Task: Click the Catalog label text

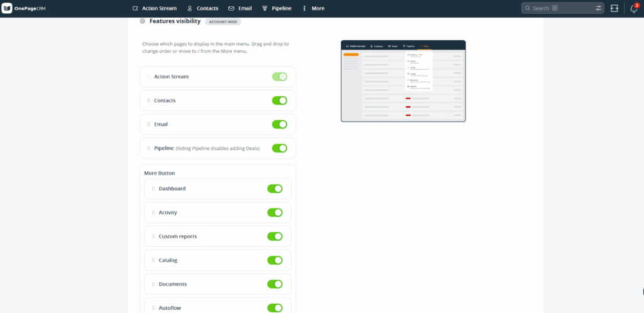Action: click(168, 260)
